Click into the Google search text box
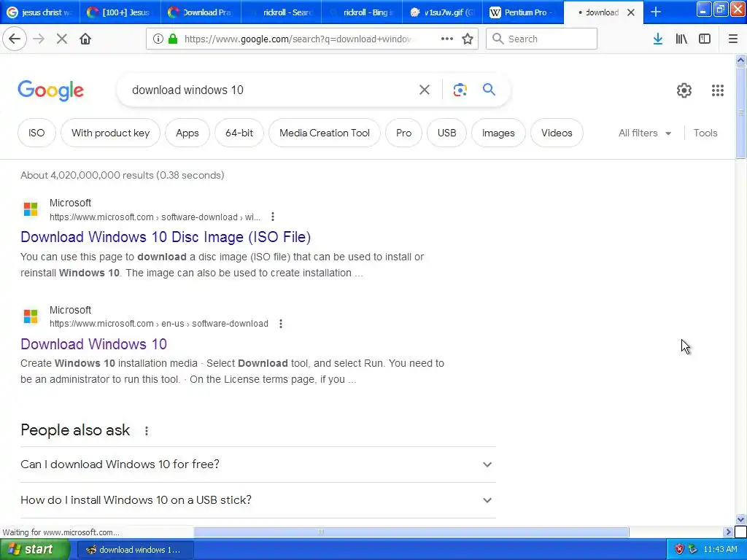Image resolution: width=747 pixels, height=560 pixels. tap(271, 90)
